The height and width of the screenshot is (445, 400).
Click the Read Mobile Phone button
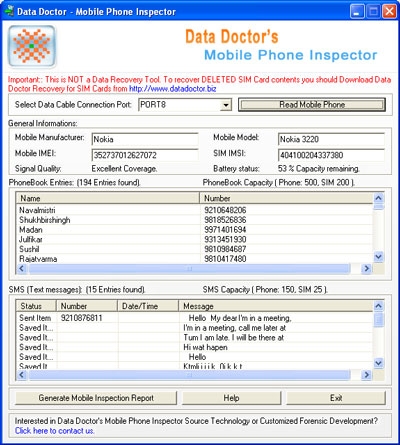tap(312, 105)
